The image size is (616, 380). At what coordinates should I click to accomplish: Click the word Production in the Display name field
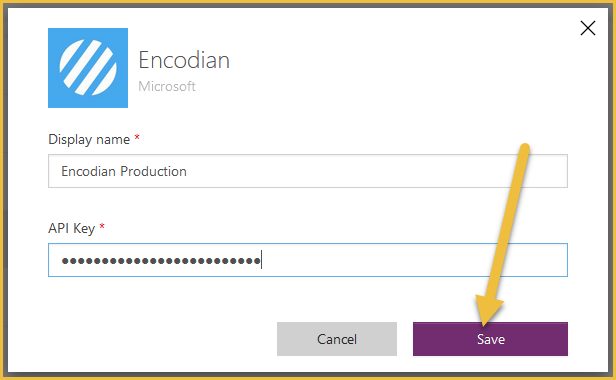coord(153,171)
